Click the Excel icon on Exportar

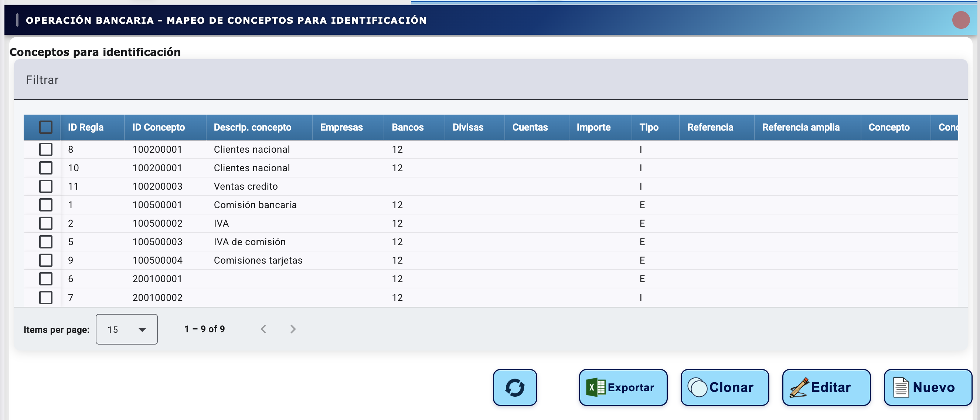coord(595,387)
